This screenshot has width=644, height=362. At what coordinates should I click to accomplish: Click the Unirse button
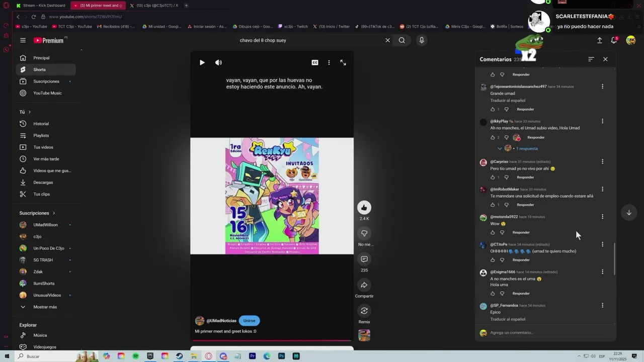click(x=249, y=321)
